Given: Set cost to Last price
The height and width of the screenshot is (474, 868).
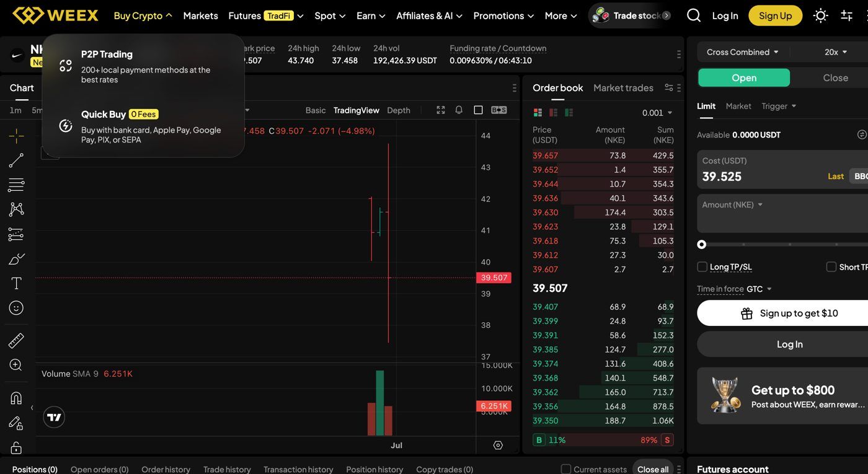Looking at the screenshot, I should click(x=835, y=176).
